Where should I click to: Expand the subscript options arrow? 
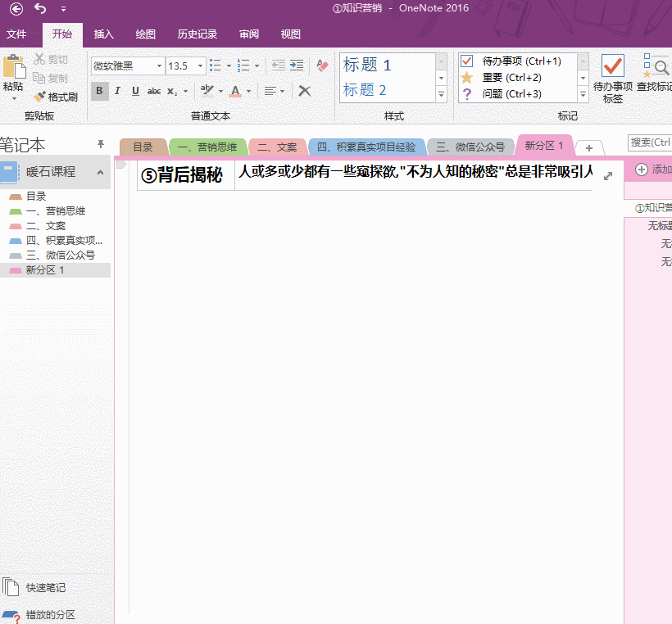click(185, 91)
